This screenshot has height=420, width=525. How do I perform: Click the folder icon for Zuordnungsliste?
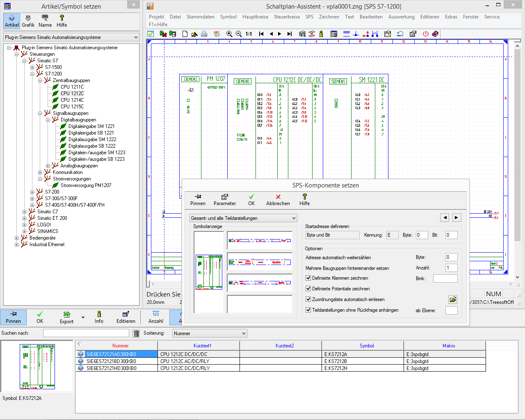(453, 299)
